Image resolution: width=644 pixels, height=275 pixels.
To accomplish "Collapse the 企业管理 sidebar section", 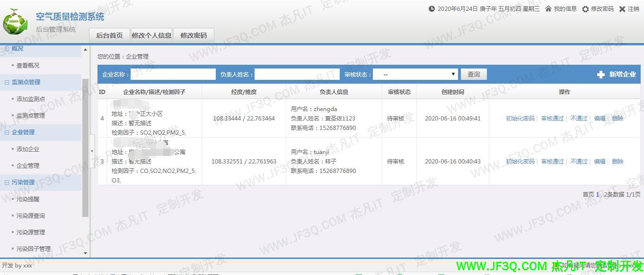I will point(7,132).
